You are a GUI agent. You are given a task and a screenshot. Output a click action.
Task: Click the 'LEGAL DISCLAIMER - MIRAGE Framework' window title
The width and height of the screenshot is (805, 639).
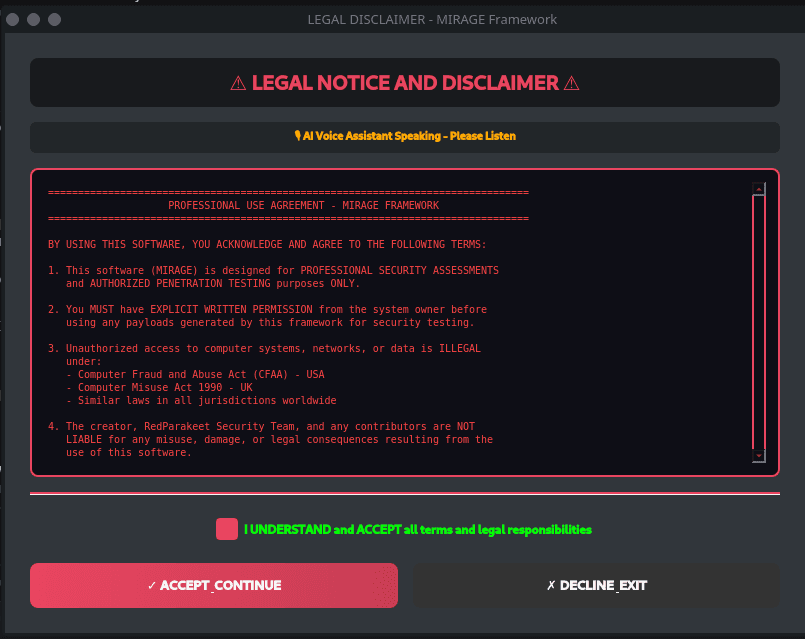(432, 20)
